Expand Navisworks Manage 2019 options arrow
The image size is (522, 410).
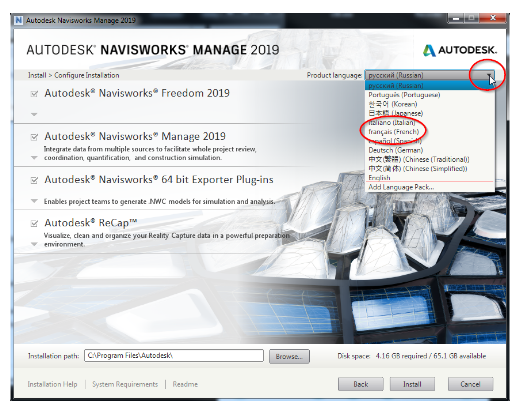34,158
